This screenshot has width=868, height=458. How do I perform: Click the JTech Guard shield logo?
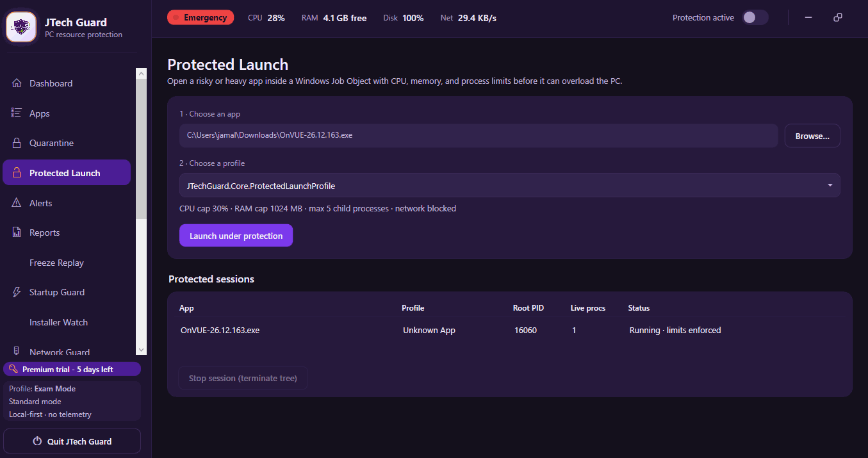click(21, 28)
